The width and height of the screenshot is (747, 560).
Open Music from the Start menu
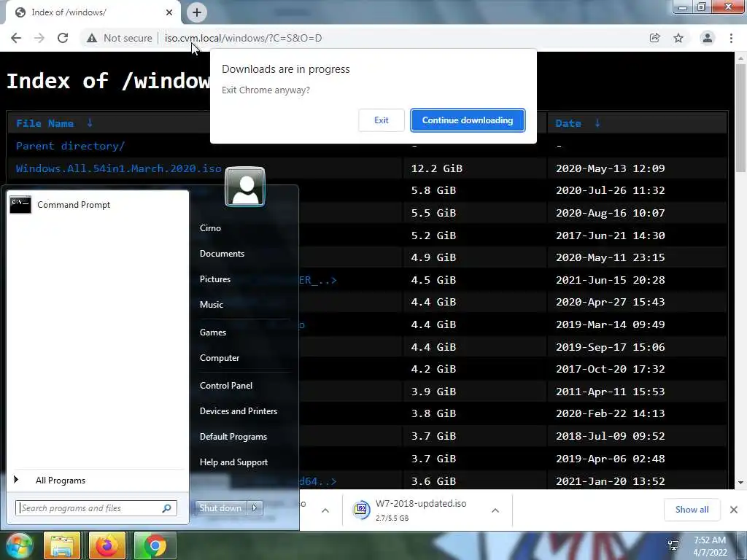[211, 305]
